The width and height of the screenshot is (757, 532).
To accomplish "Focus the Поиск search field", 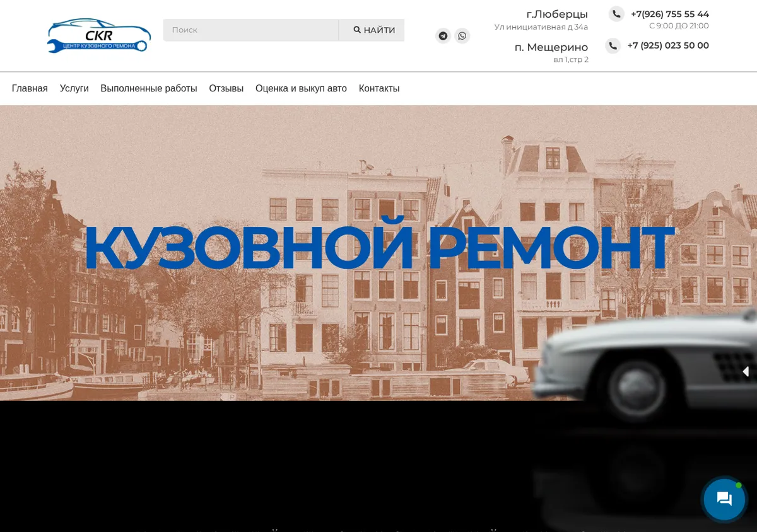I will (x=251, y=30).
